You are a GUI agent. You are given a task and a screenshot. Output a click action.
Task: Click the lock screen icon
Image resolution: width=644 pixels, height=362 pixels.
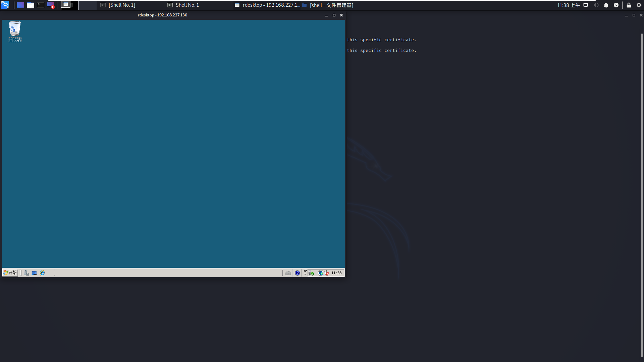629,5
